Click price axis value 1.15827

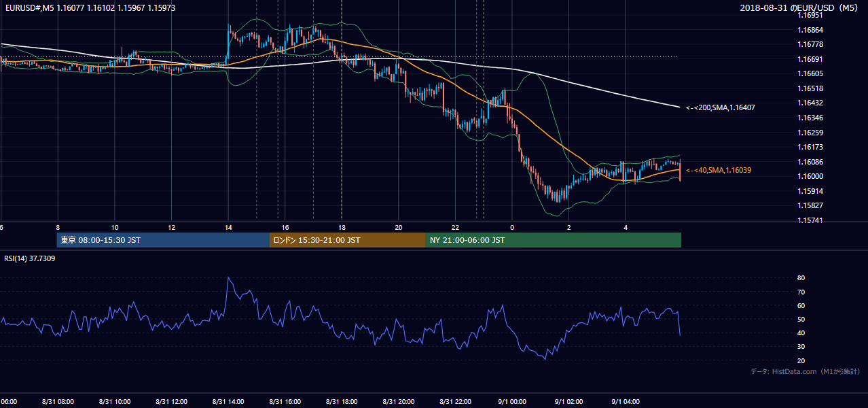(810, 205)
